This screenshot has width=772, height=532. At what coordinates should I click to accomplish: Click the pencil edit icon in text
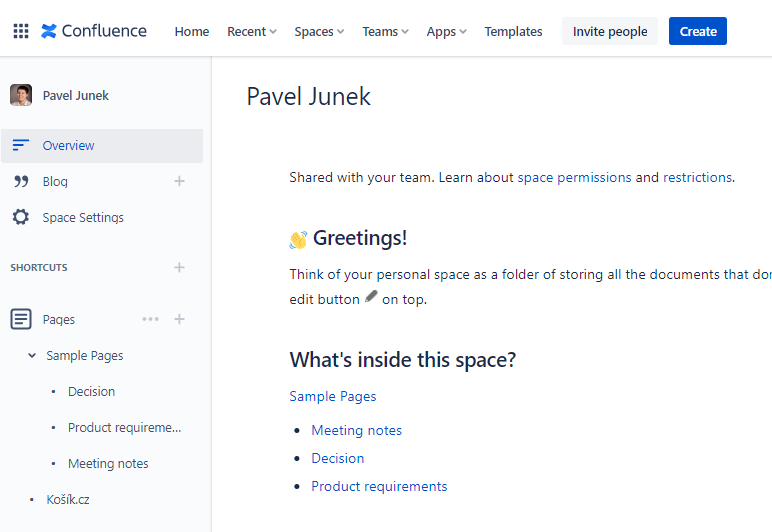pyautogui.click(x=371, y=296)
